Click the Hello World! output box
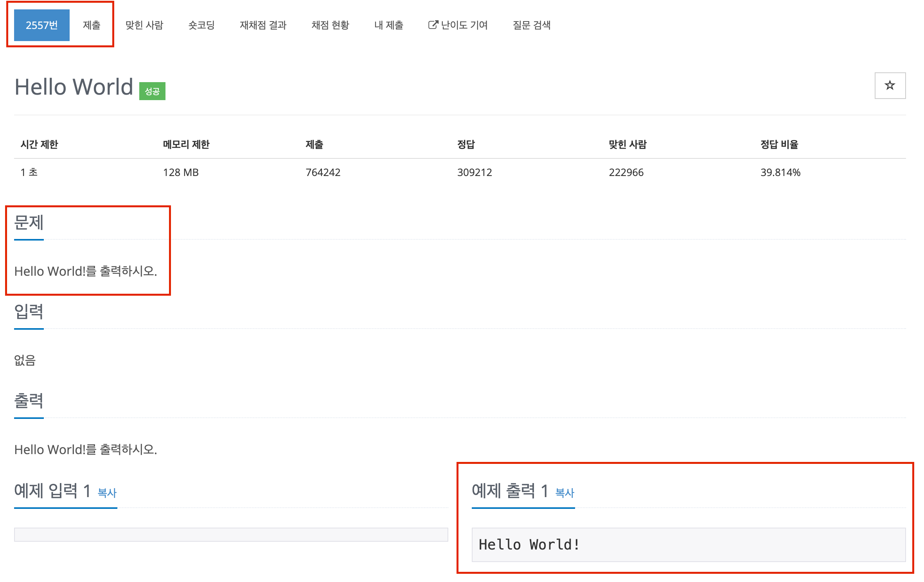 [688, 544]
